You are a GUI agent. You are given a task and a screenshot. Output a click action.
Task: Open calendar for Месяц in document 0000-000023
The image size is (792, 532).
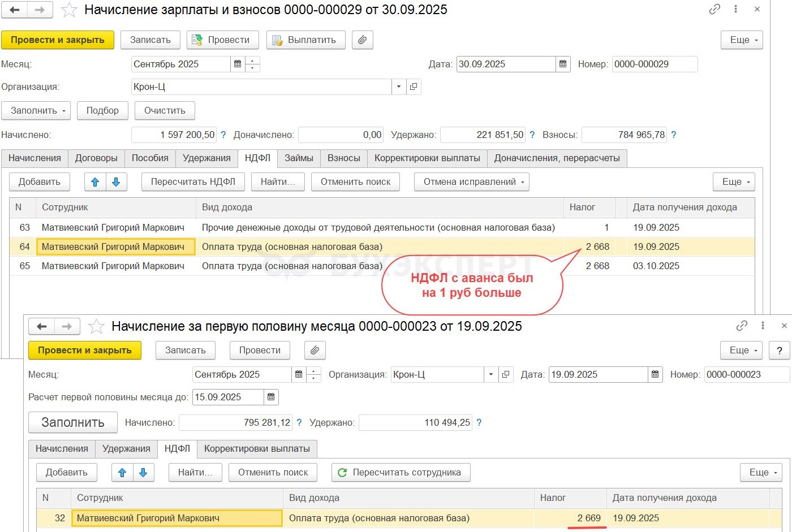299,374
